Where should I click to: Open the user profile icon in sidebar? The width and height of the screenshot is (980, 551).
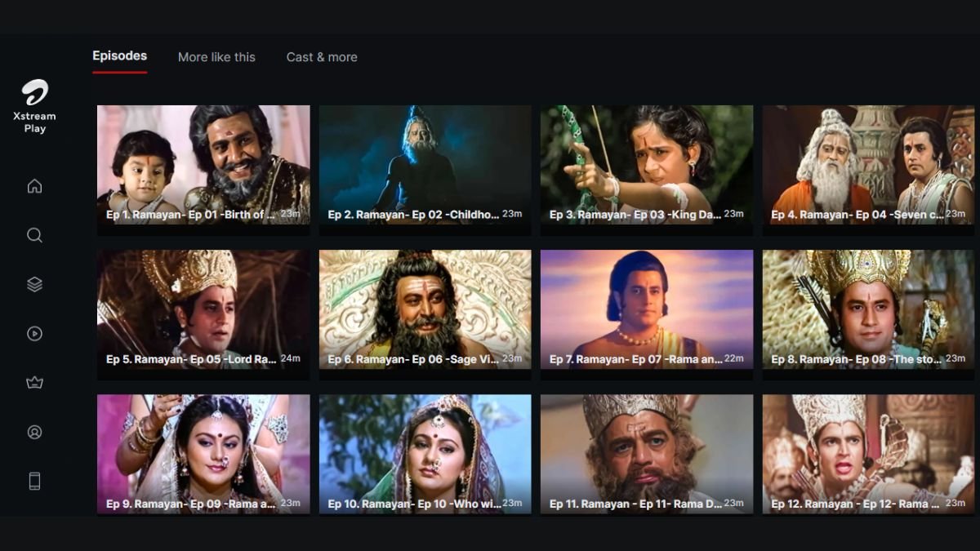pyautogui.click(x=34, y=432)
